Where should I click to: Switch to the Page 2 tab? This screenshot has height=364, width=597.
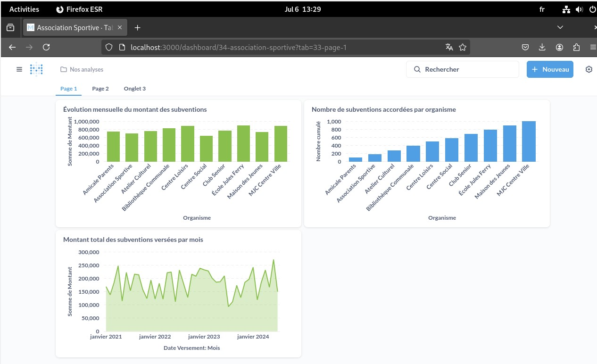click(100, 89)
